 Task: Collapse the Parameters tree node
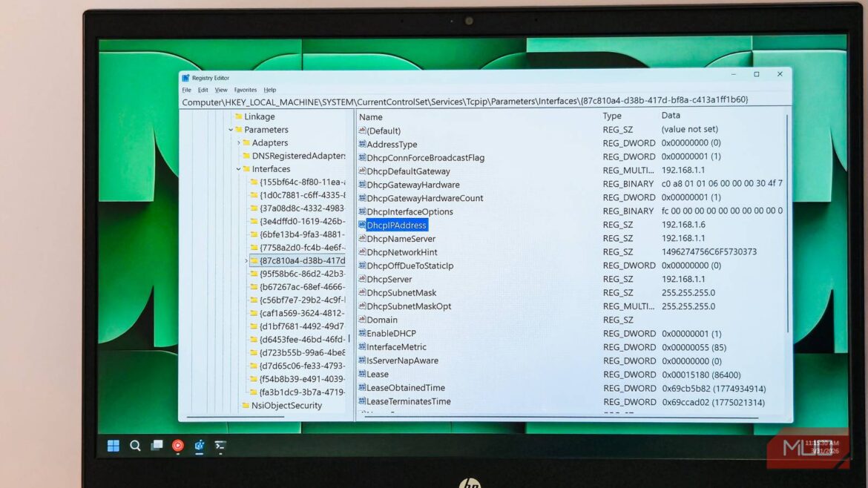[230, 129]
